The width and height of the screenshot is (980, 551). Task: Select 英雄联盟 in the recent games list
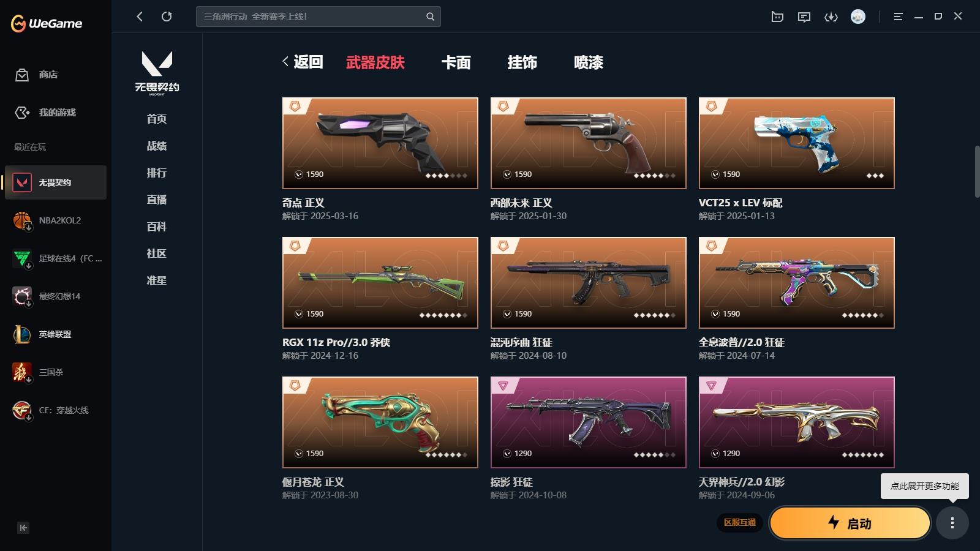[x=56, y=334]
